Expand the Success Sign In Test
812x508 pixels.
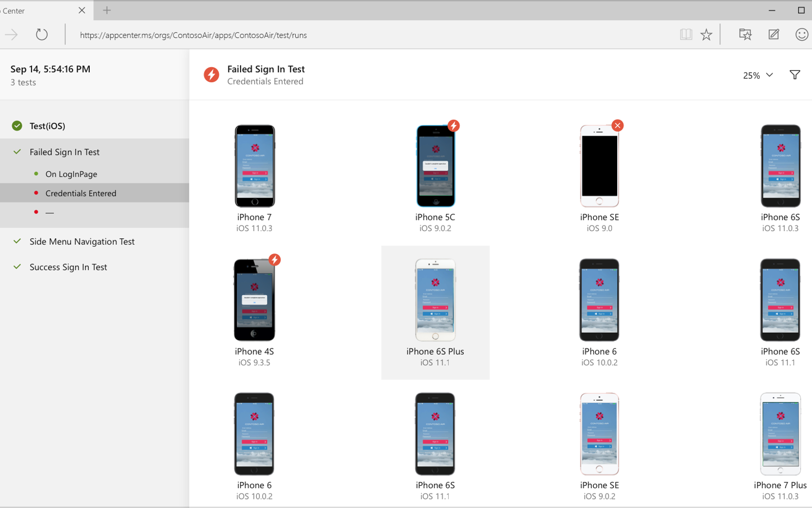68,267
